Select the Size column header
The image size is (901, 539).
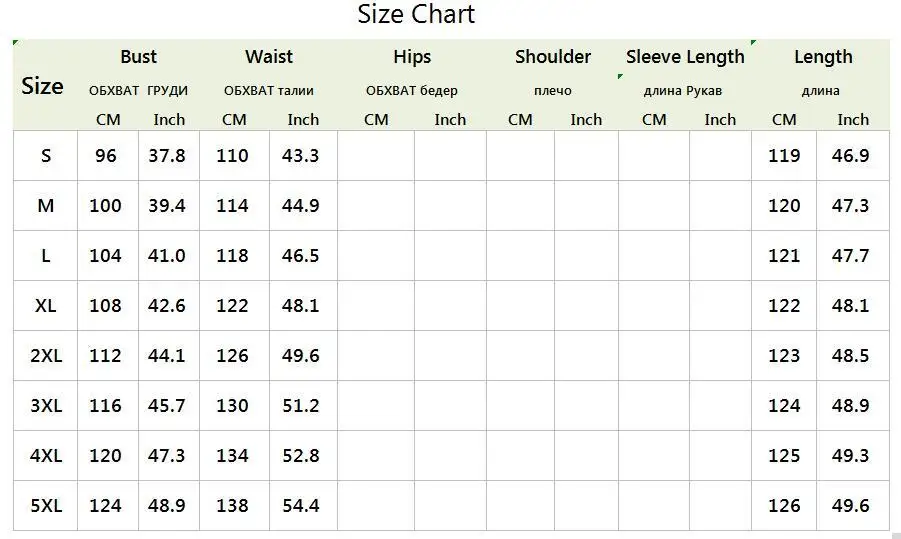pyautogui.click(x=43, y=86)
